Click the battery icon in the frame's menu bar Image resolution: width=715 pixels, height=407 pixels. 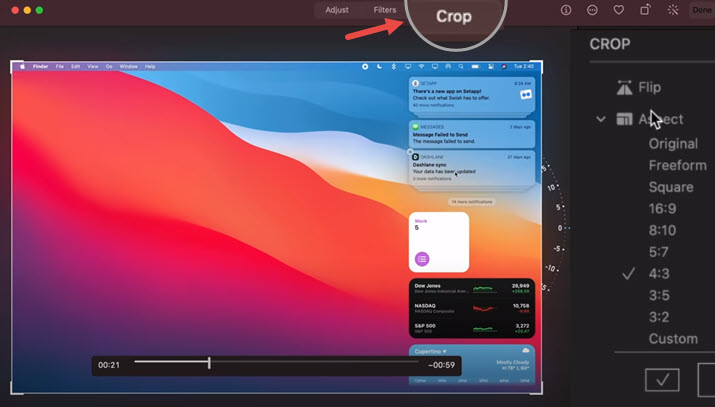click(476, 67)
